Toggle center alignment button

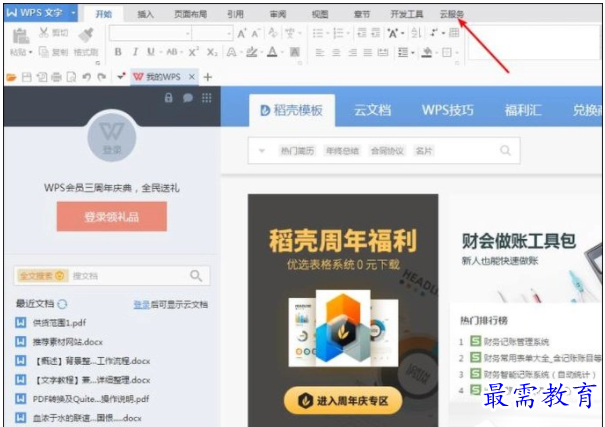(336, 52)
